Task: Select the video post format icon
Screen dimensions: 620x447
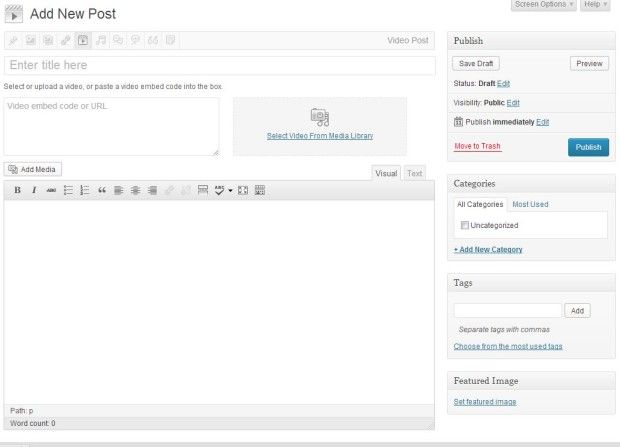Action: point(83,40)
